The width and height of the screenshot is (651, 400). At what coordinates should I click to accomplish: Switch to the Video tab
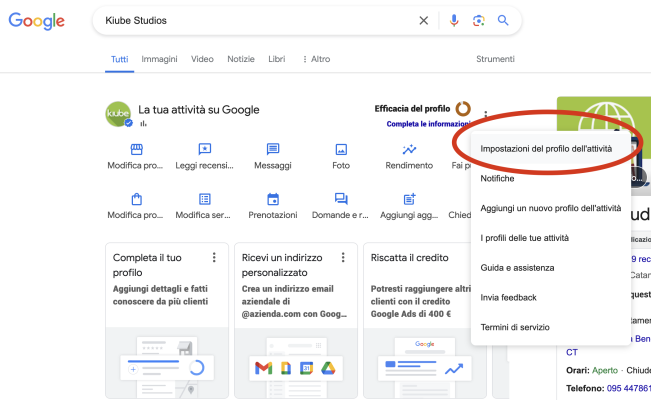pos(202,59)
